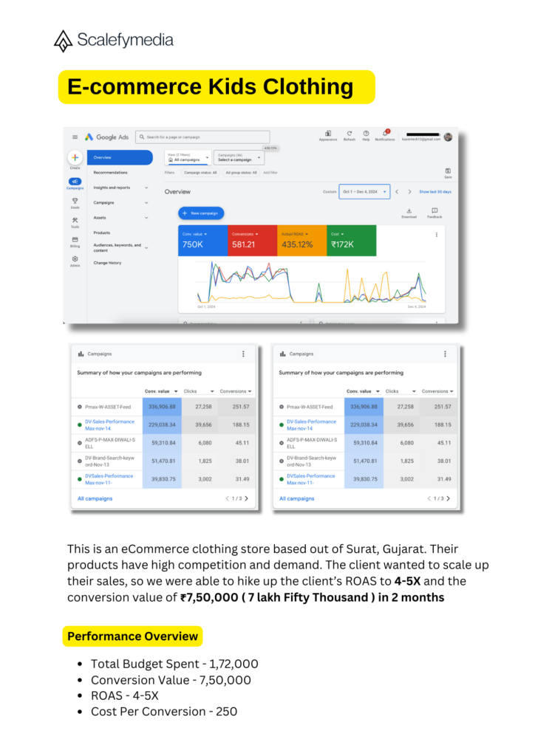Click the overview performance line chart

coord(311,283)
